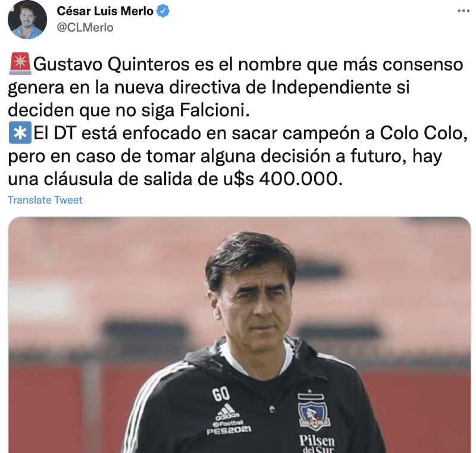Click the PES2021 sponsor text on jacket
The width and height of the screenshot is (476, 453).
[229, 430]
